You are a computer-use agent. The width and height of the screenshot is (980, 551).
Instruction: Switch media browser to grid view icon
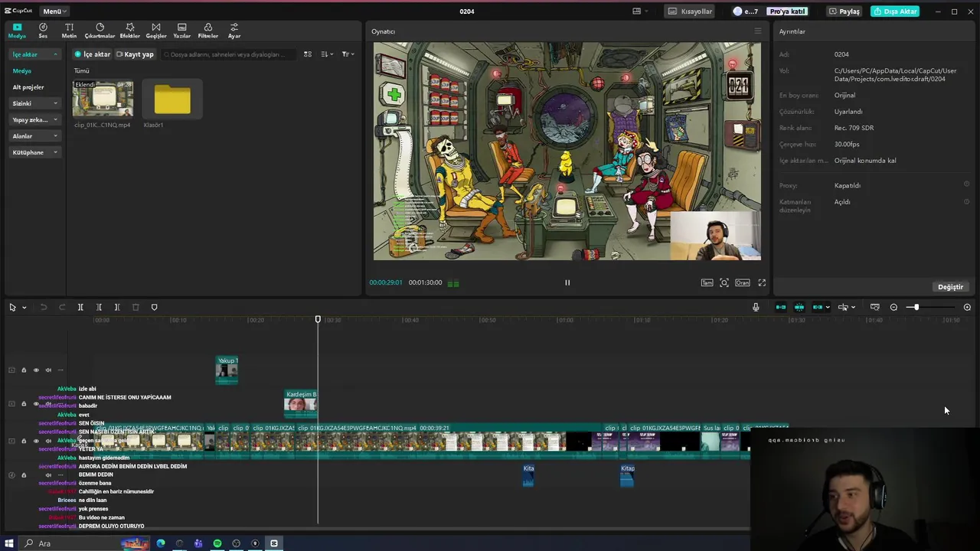click(308, 54)
